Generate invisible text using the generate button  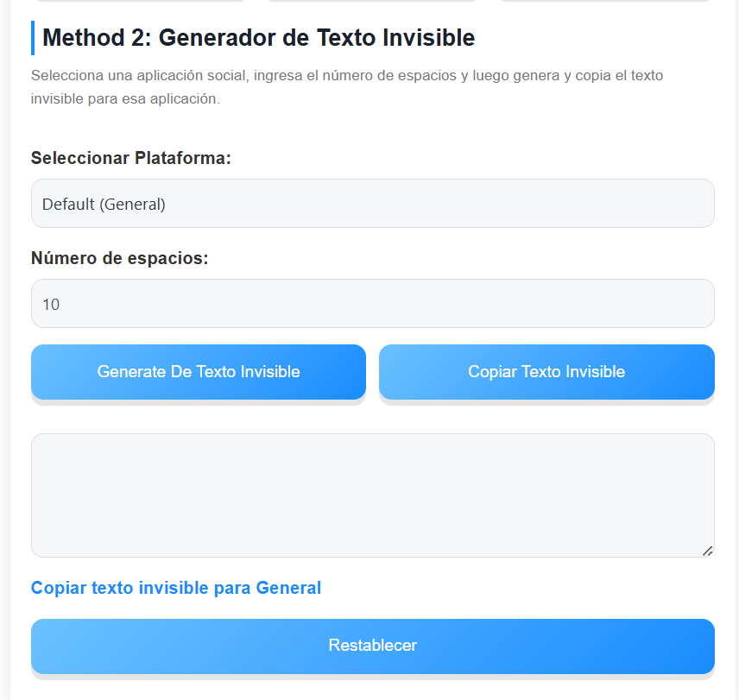tap(198, 371)
